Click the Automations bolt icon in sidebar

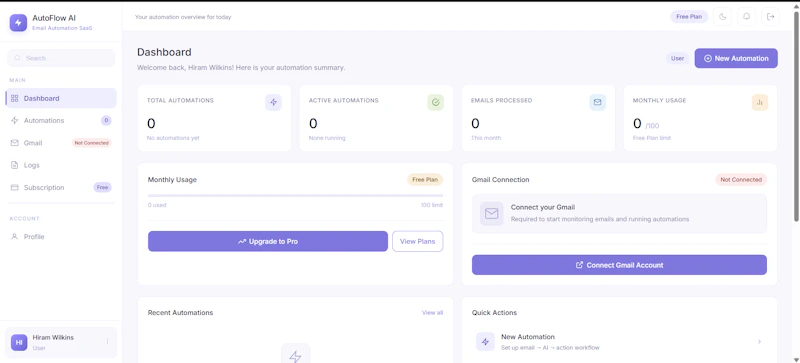pyautogui.click(x=14, y=120)
